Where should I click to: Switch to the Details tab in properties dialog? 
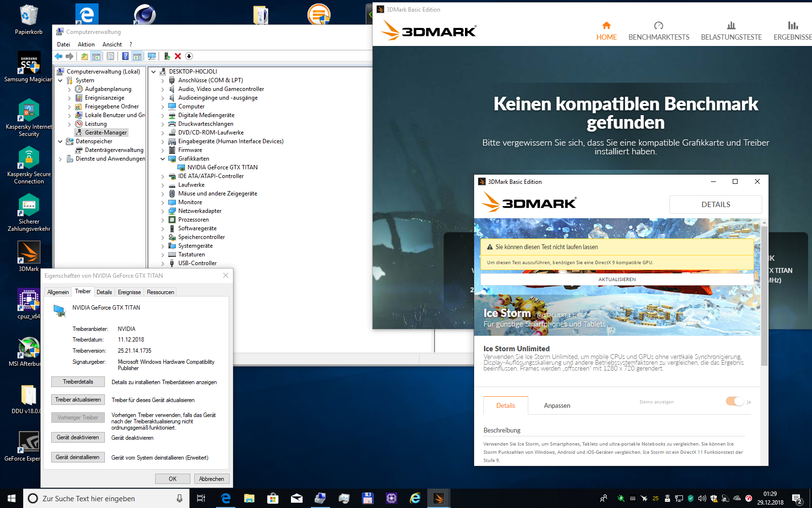click(x=104, y=292)
